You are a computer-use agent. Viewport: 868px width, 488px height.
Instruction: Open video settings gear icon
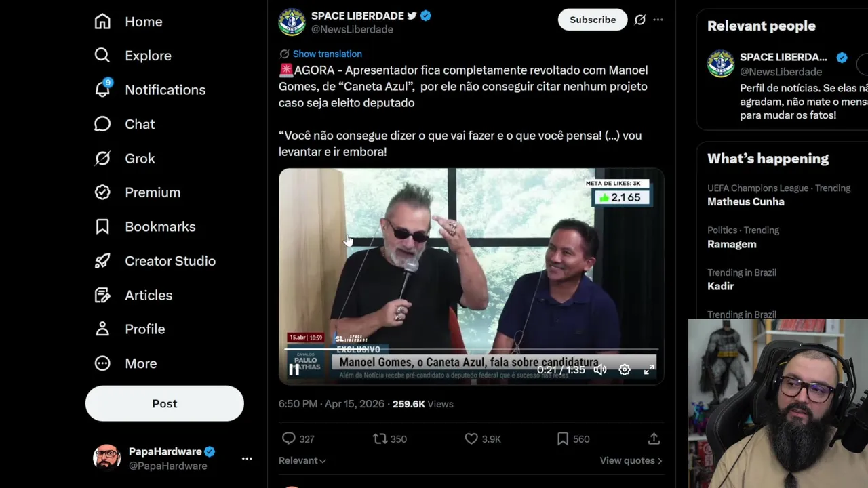pyautogui.click(x=625, y=369)
